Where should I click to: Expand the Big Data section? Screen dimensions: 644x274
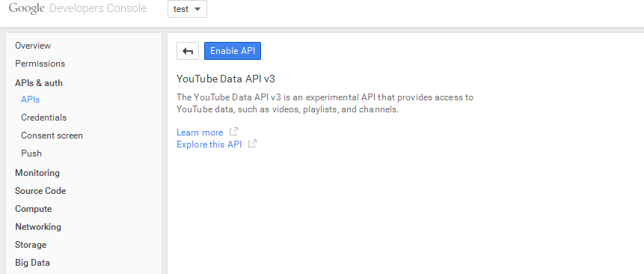(x=32, y=263)
